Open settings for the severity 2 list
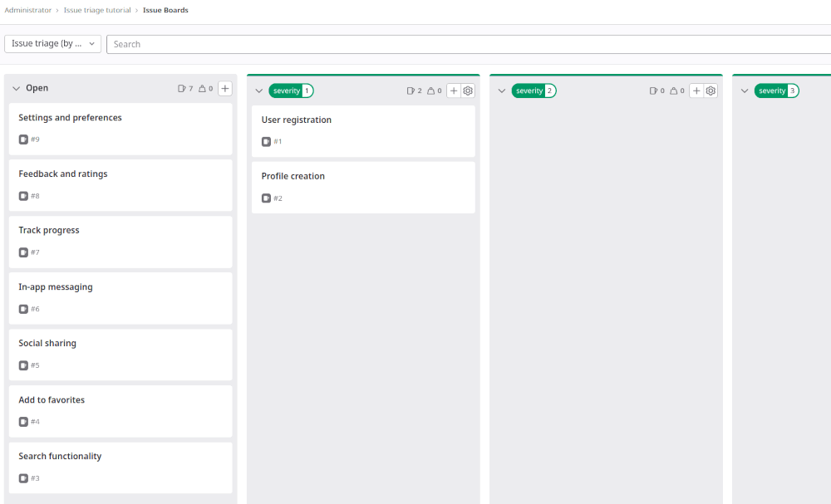 tap(711, 91)
